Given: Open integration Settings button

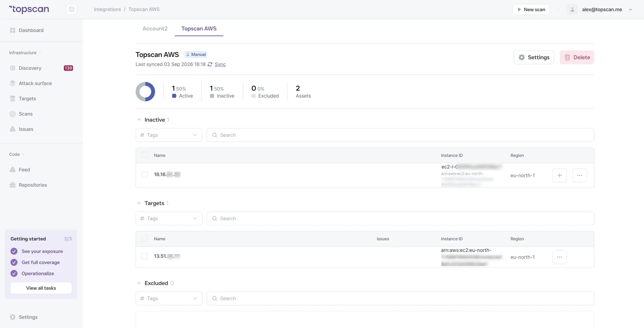Looking at the screenshot, I should pyautogui.click(x=534, y=57).
